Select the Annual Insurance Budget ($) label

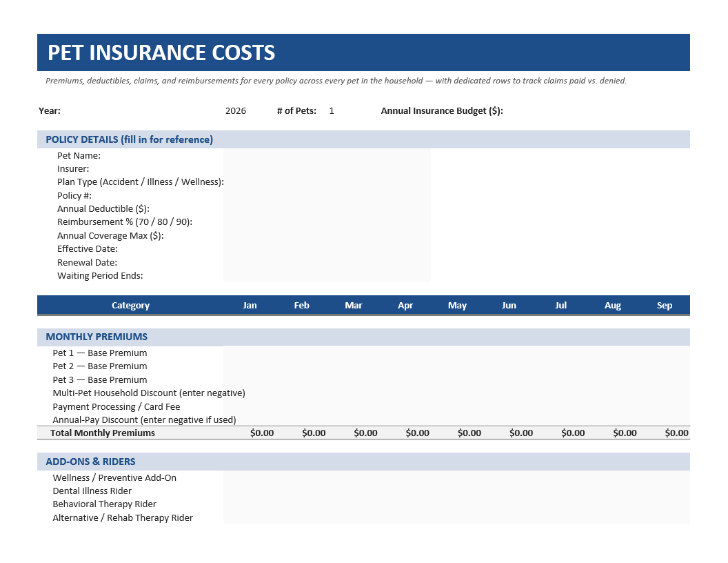[x=441, y=110]
